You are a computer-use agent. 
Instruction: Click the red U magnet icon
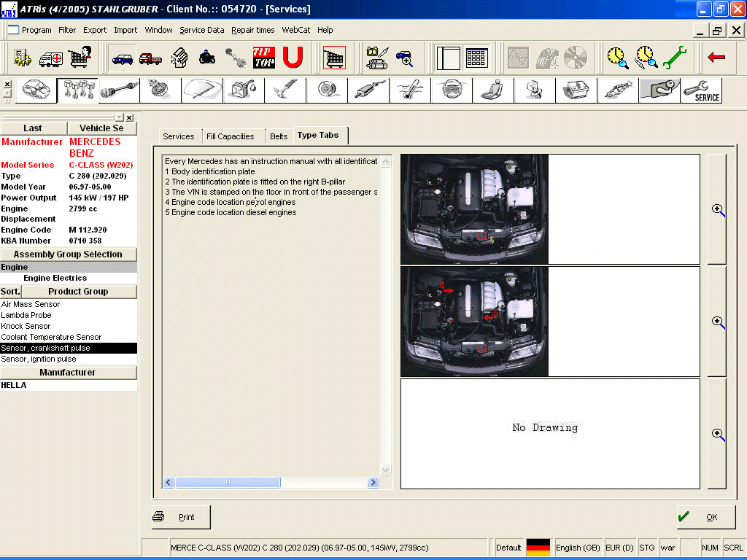pyautogui.click(x=293, y=58)
